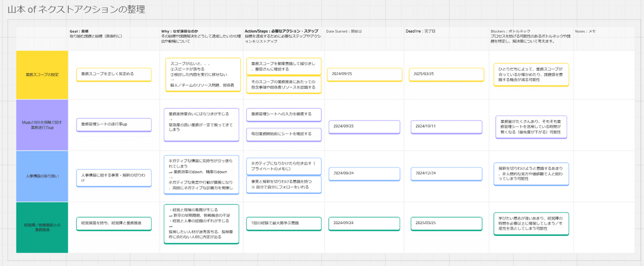The width and height of the screenshot is (644, 266).
Task: Select deadline 2025/03/25 in the green 経営陣 row
Action: pyautogui.click(x=446, y=223)
